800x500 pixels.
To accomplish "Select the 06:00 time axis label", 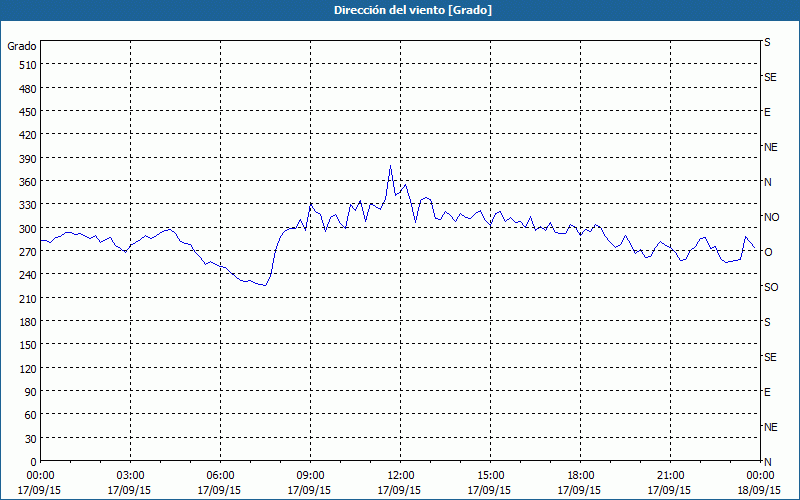I will [220, 476].
